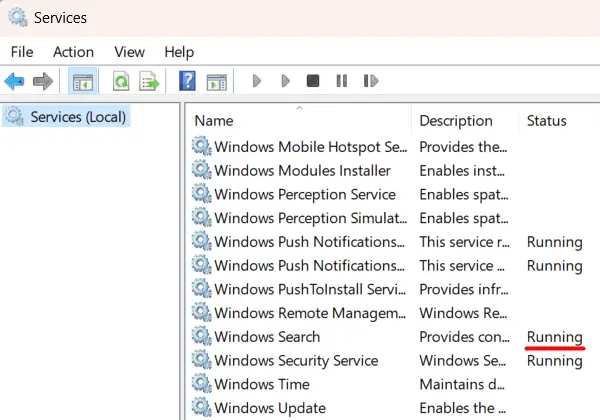This screenshot has width=600, height=420.
Task: Select the Windows Time service
Action: 262,384
